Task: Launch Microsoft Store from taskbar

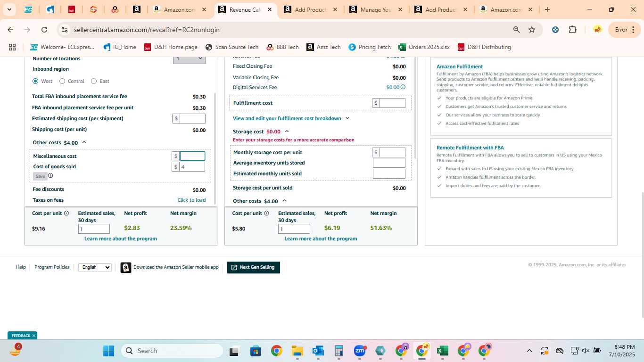Action: tap(256, 351)
